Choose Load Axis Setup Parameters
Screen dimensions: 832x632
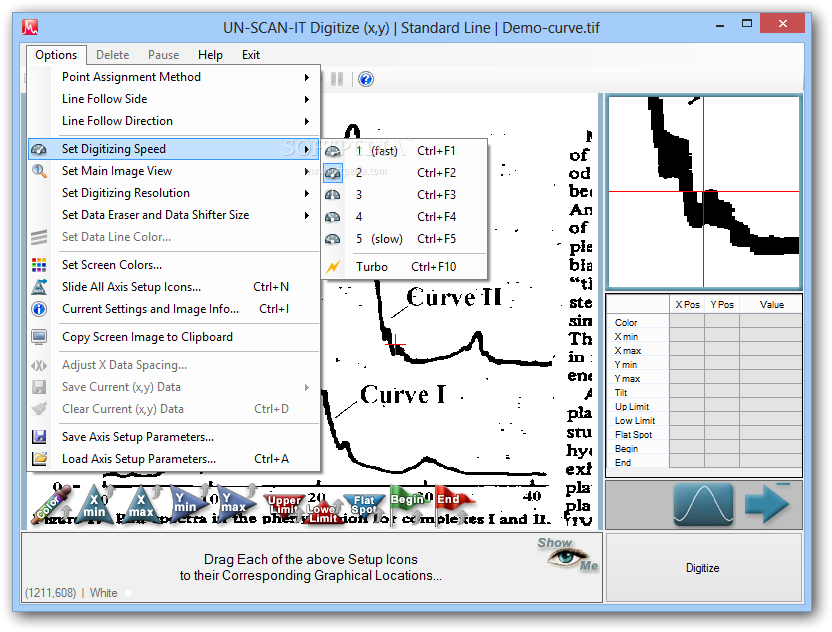pos(174,458)
